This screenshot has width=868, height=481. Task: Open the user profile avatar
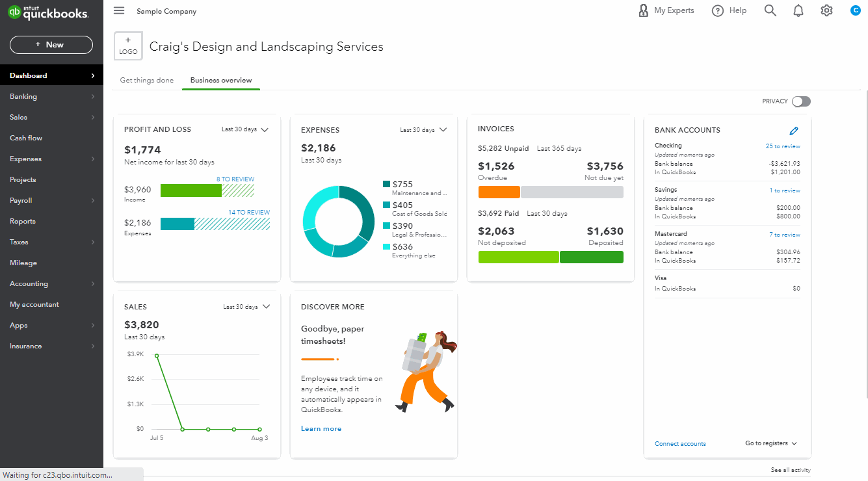point(856,10)
